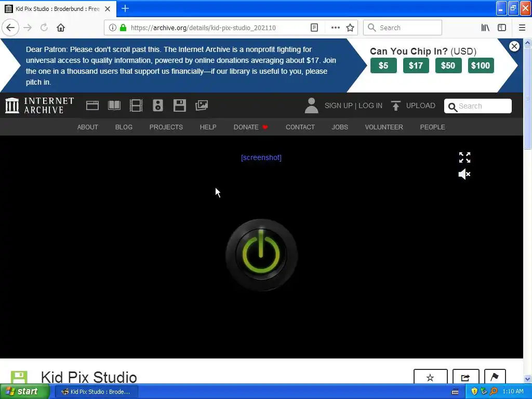Open the JOBS menu item
The image size is (532, 399).
[x=340, y=127]
